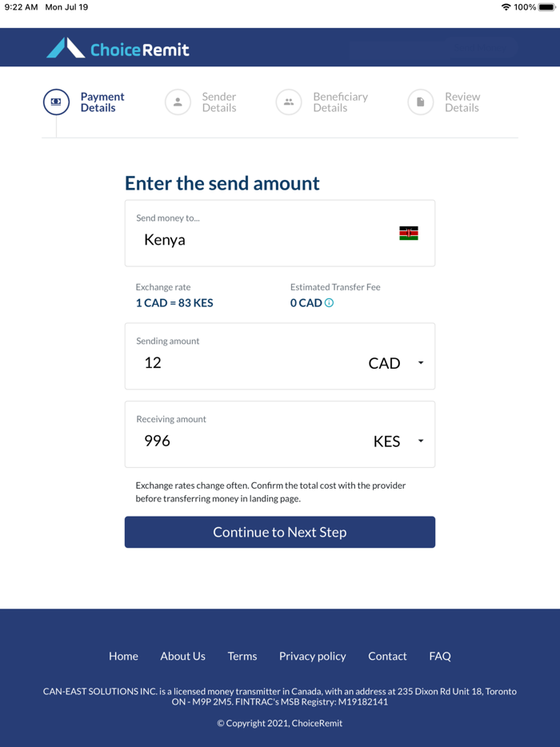The height and width of the screenshot is (747, 560).
Task: Expand the Send money to country selector
Action: 279,233
